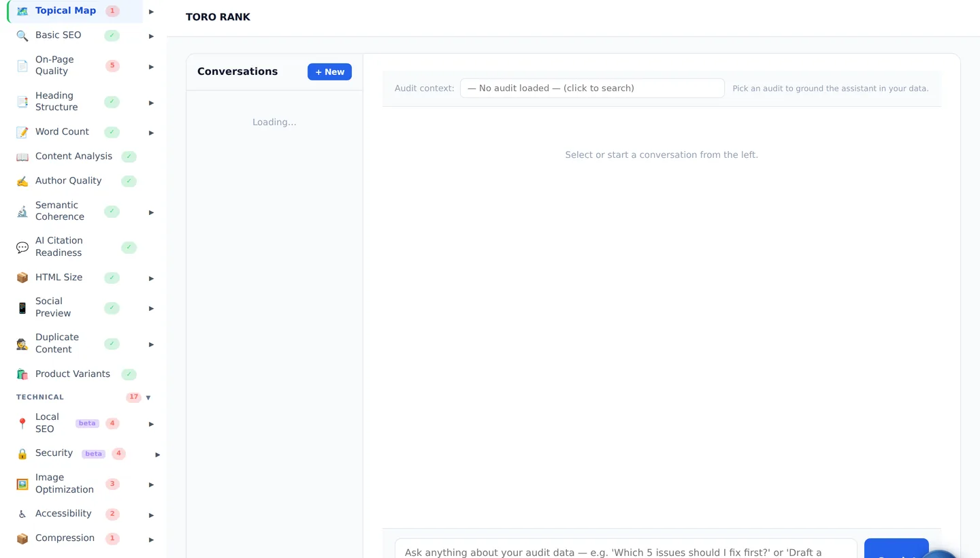Image resolution: width=980 pixels, height=558 pixels.
Task: Click the 'Loading...' text in conversations list
Action: [x=274, y=122]
